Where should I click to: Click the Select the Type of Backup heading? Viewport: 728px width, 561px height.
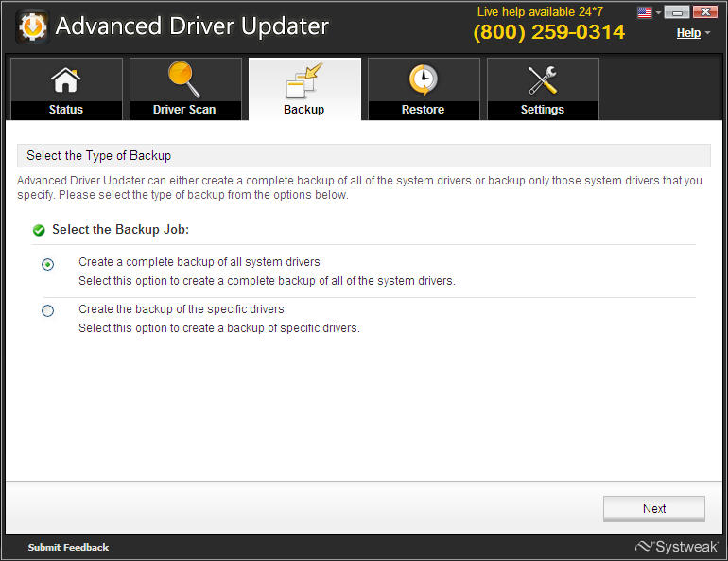tap(99, 155)
